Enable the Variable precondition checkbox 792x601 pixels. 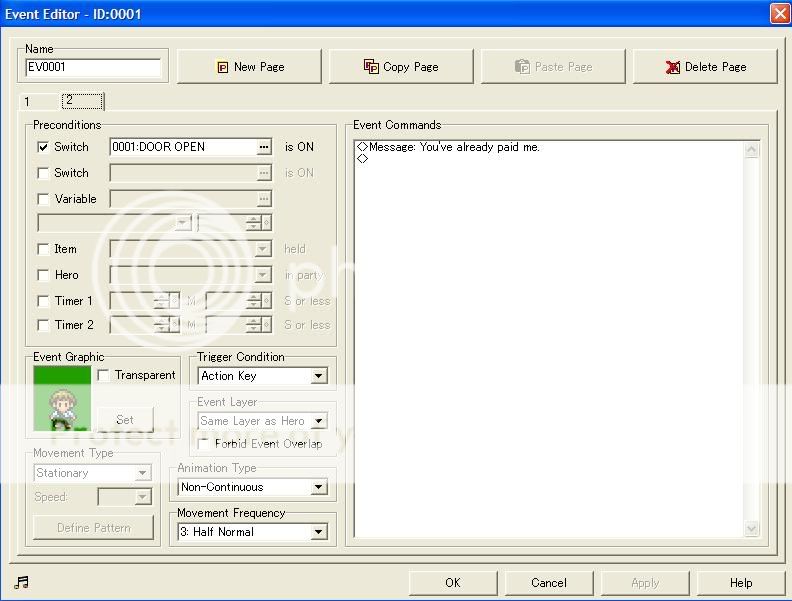43,199
